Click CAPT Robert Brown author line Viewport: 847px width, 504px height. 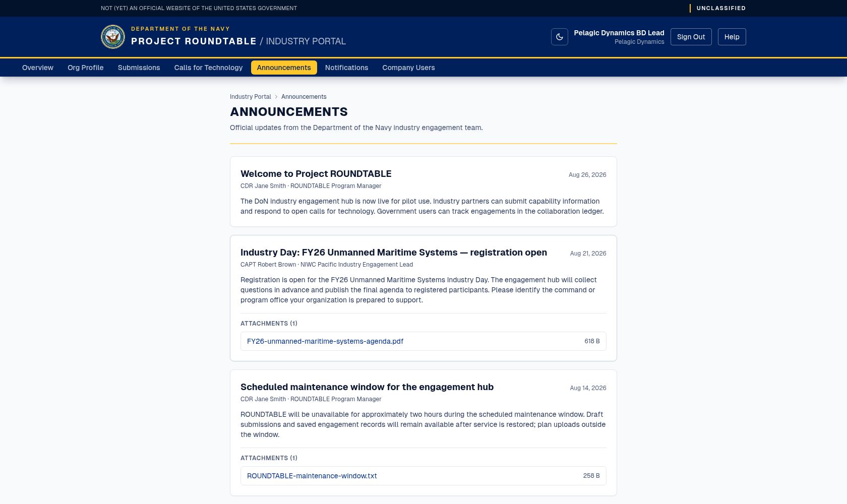(327, 265)
